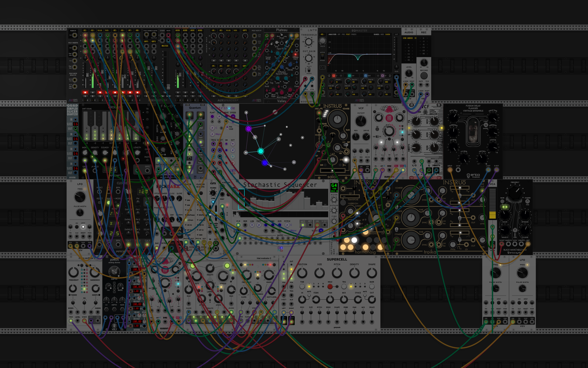Open the MixMaster MASTER label menu

165,46
